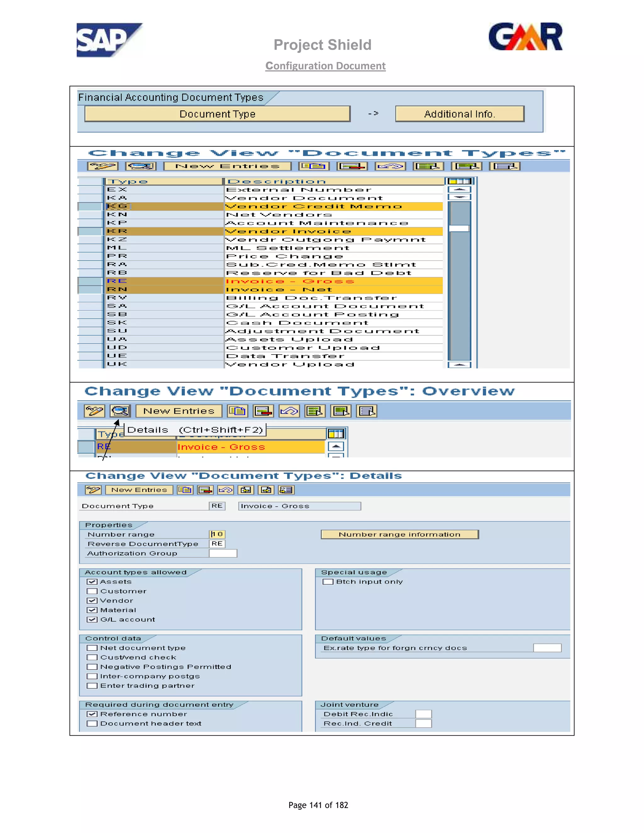644x833 pixels.
Task: Click Deselect All icon in top Document Types list toolbar
Action: [x=505, y=166]
